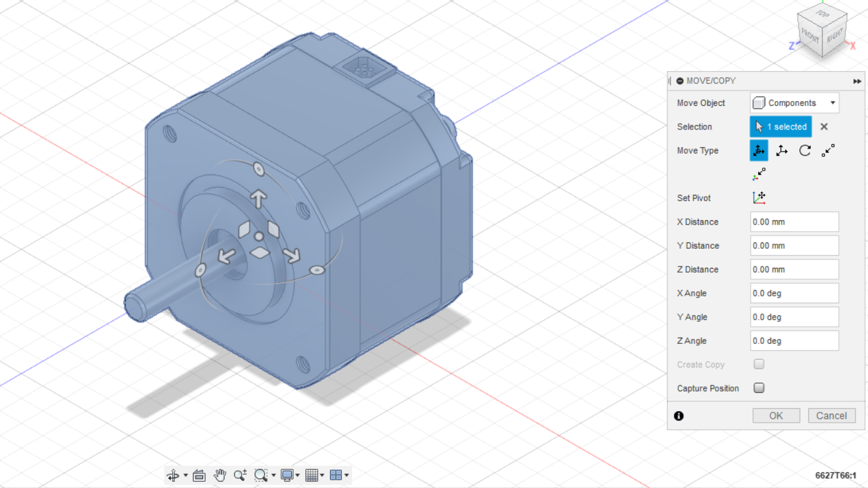Click the bottom planar move square of the manipulator
This screenshot has width=868, height=488.
[x=260, y=253]
